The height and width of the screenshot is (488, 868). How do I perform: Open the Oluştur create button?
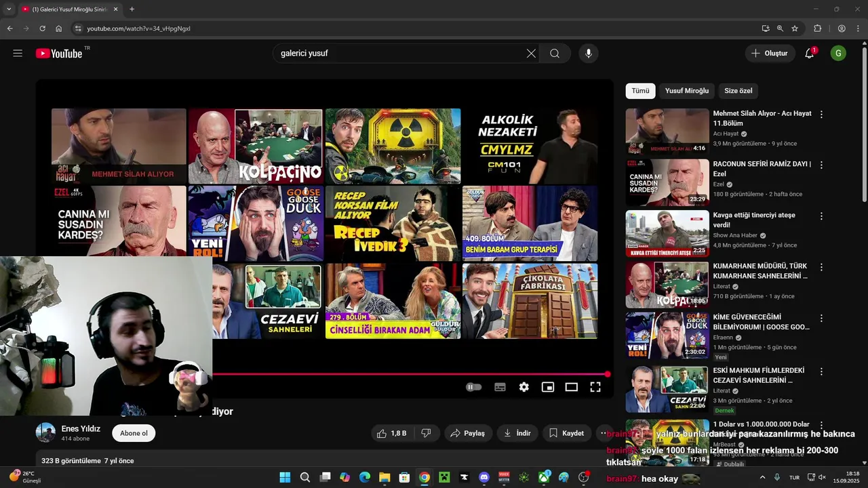pyautogui.click(x=770, y=54)
